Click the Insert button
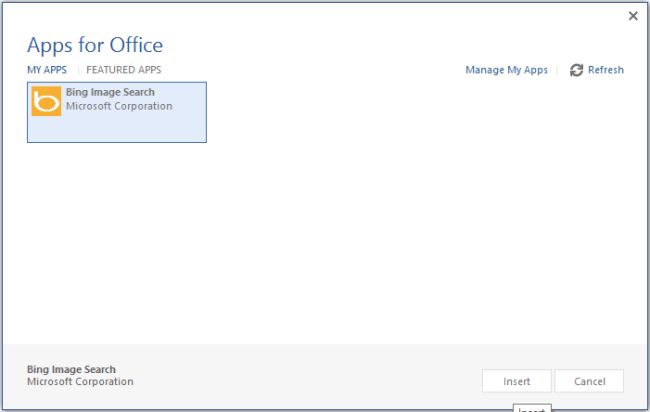This screenshot has width=650, height=412. [517, 381]
